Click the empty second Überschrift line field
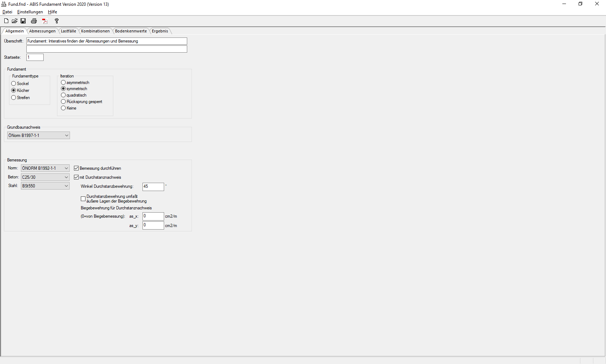This screenshot has height=364, width=606. [x=107, y=49]
